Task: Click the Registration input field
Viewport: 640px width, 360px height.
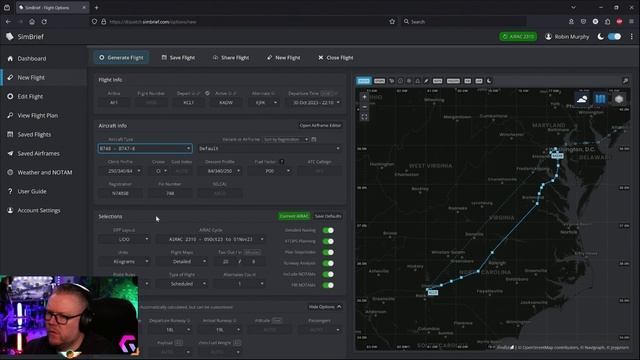Action: coord(120,193)
